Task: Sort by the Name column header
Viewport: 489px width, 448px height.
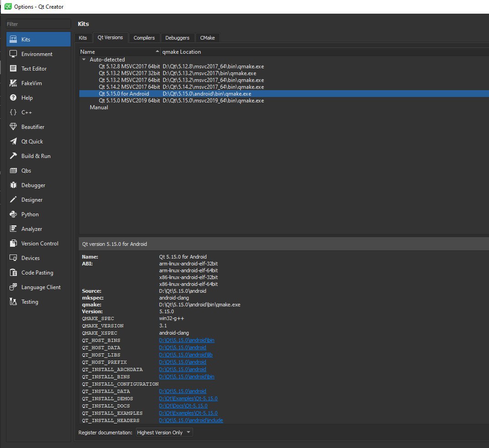Action: pos(120,52)
